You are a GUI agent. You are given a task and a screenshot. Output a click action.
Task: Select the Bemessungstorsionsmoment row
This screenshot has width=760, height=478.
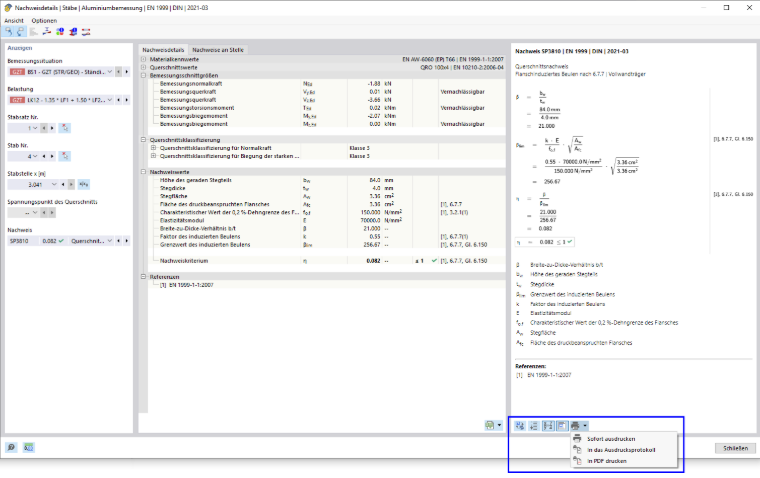tap(327, 108)
